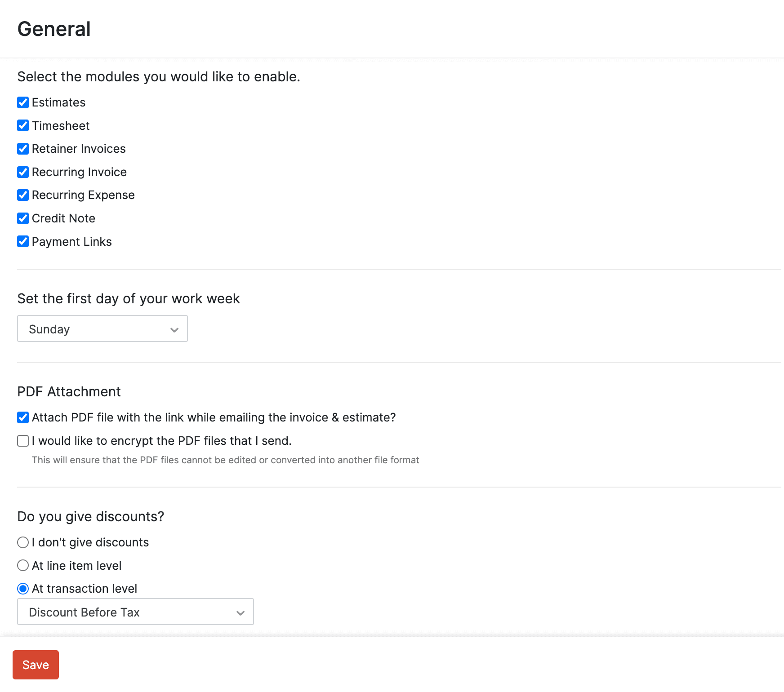Uncheck the Recurring Invoice checkbox
The image size is (784, 692).
[x=23, y=172]
